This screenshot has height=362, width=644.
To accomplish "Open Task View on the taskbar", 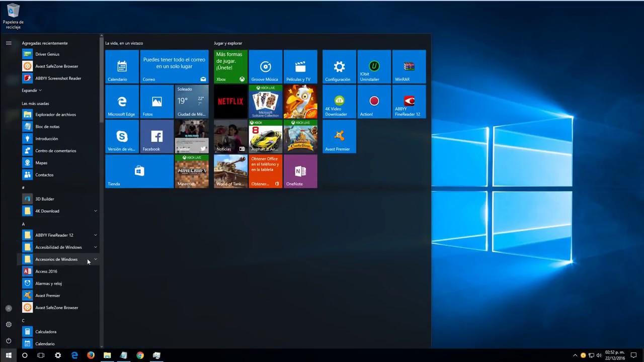I will [x=41, y=355].
